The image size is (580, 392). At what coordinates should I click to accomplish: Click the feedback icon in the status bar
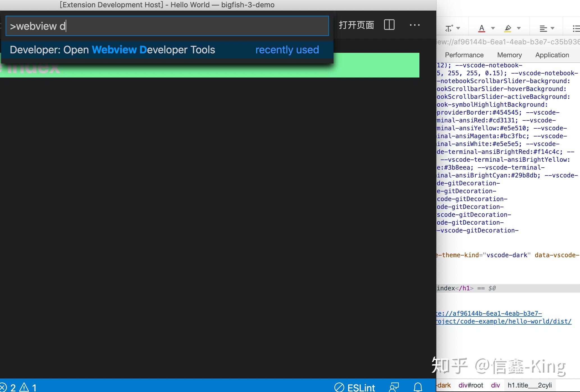(394, 387)
